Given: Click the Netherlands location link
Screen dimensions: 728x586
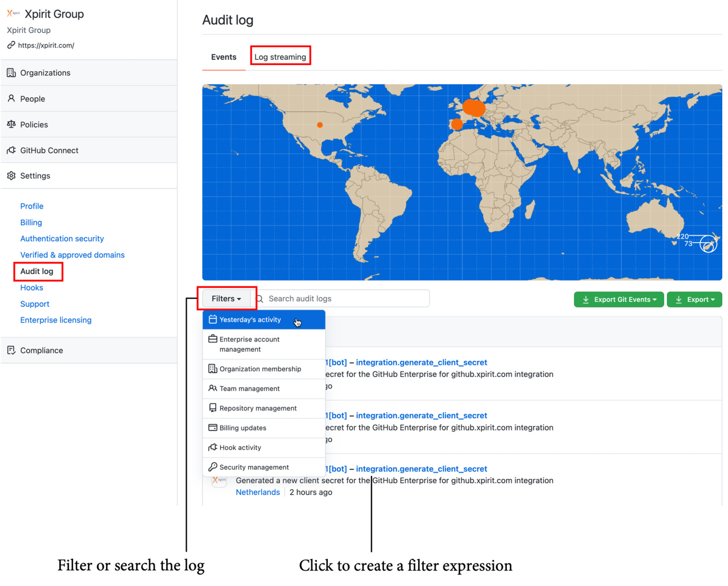Looking at the screenshot, I should tap(258, 492).
